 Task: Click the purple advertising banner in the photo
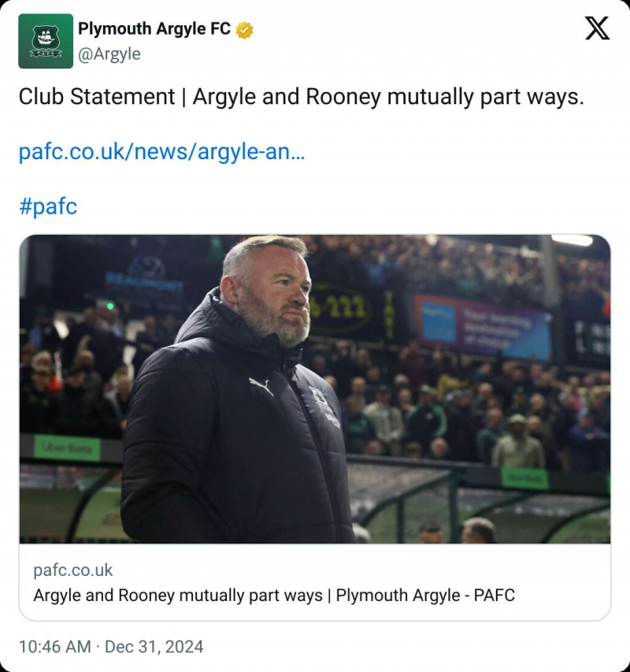[x=482, y=325]
